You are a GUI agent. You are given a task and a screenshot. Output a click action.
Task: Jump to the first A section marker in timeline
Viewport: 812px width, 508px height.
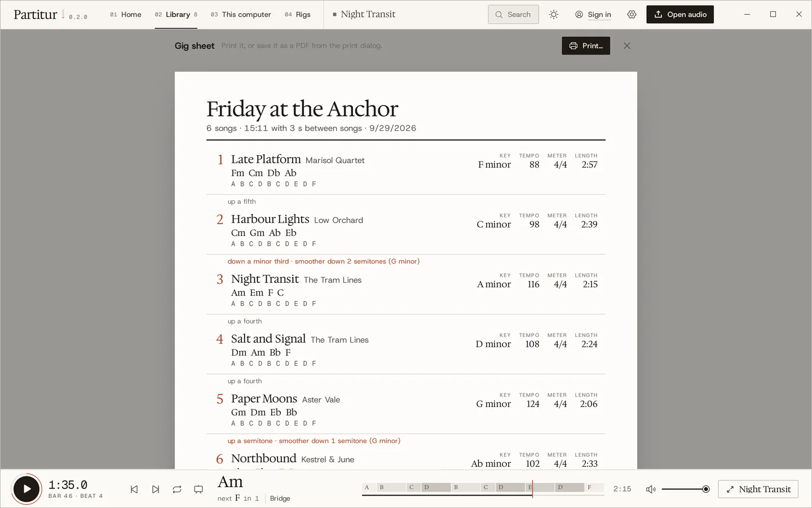(x=369, y=487)
